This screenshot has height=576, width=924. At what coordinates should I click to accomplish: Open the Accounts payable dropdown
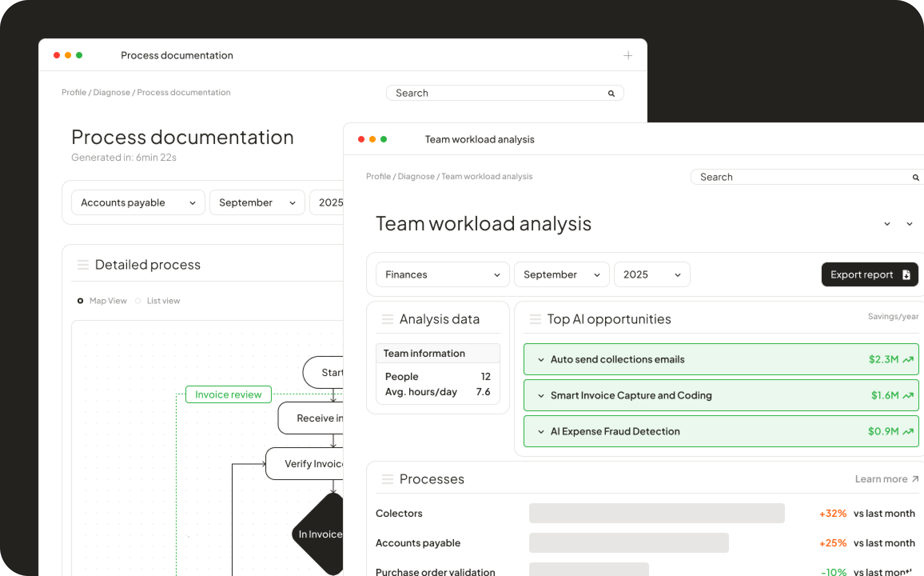coord(138,203)
